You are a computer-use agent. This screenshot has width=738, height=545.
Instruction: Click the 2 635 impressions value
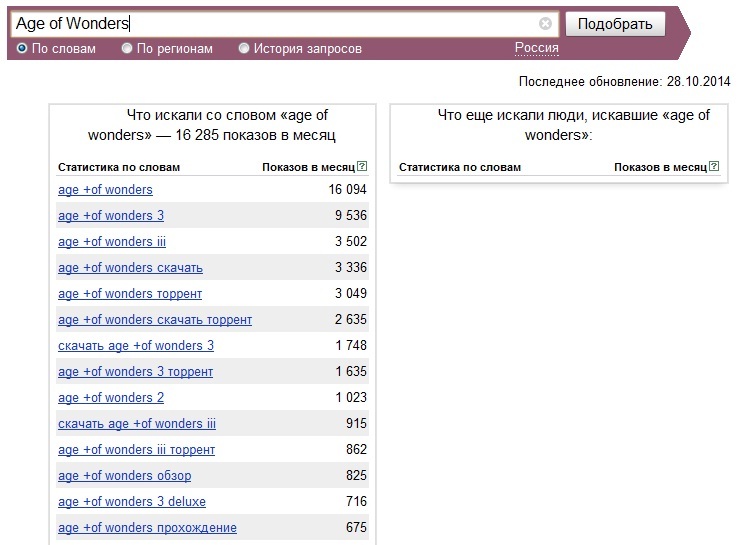tap(351, 319)
